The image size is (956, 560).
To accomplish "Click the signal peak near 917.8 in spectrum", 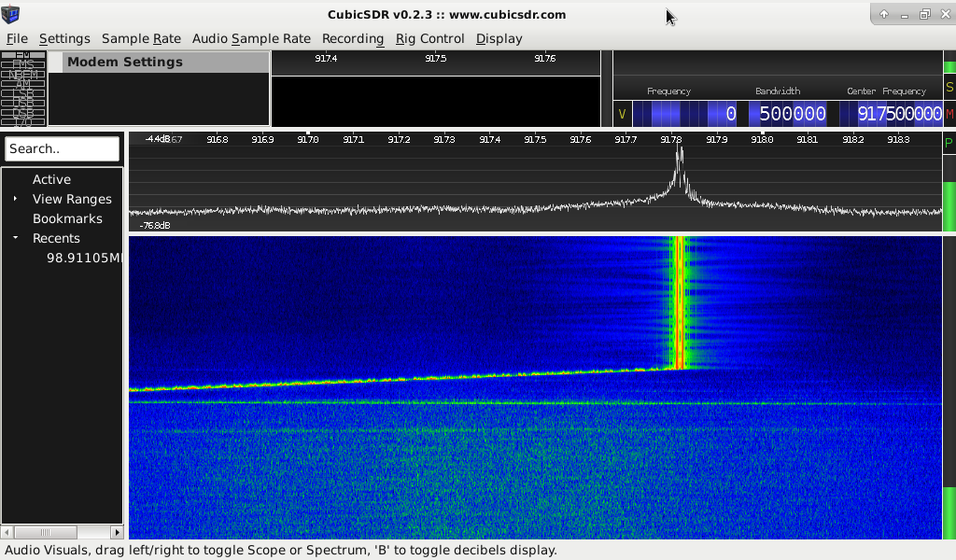I will coord(680,171).
